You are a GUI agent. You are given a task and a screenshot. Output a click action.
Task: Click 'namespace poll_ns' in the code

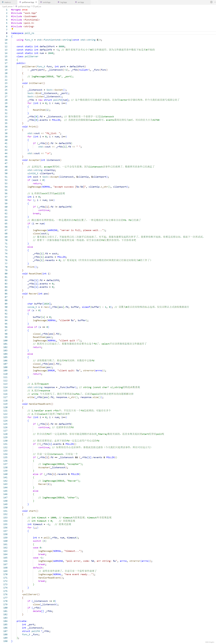coord(23,33)
